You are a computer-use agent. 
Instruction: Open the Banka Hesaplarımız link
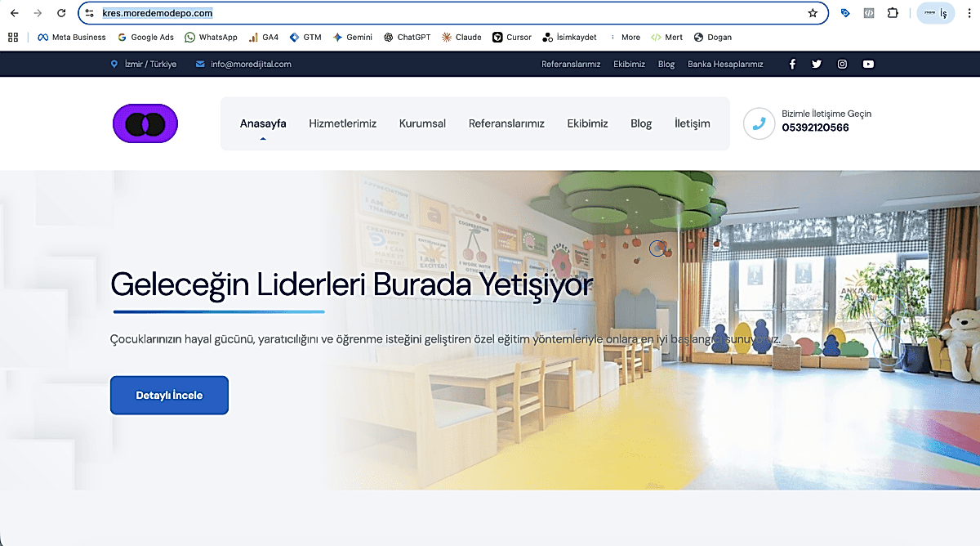coord(725,64)
